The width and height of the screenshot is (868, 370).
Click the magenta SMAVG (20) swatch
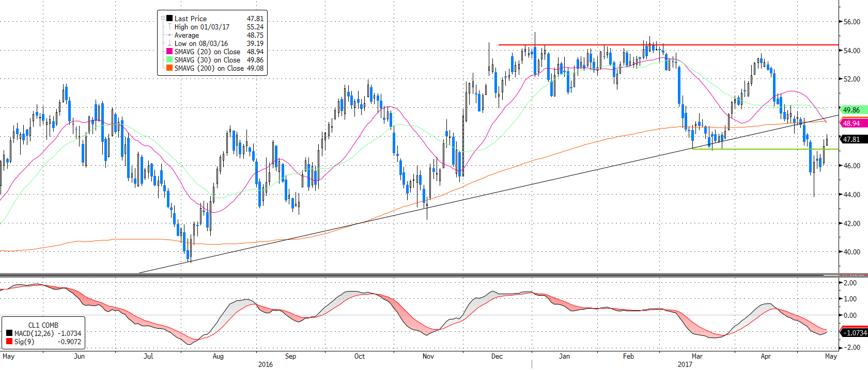(169, 52)
